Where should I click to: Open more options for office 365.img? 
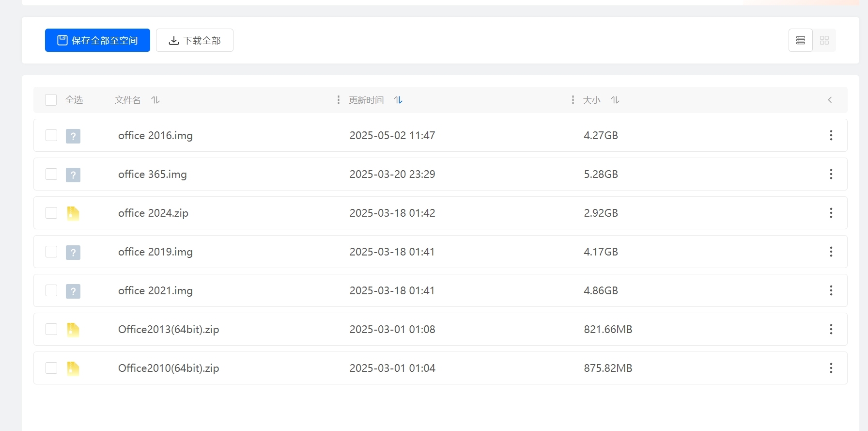831,174
